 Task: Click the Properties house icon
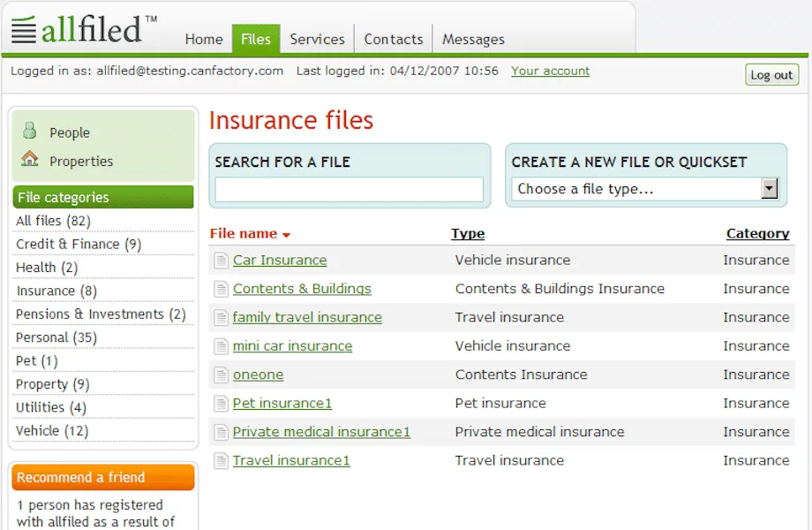coord(30,160)
